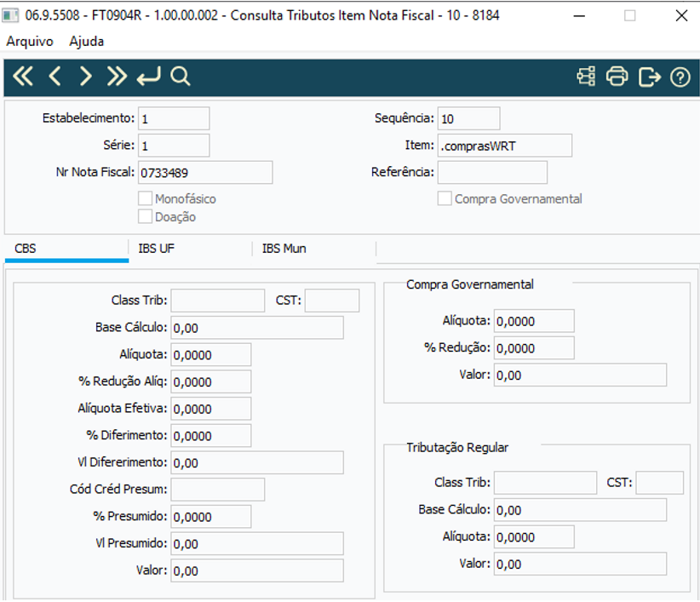Go to the first record
700x602 pixels.
point(23,77)
